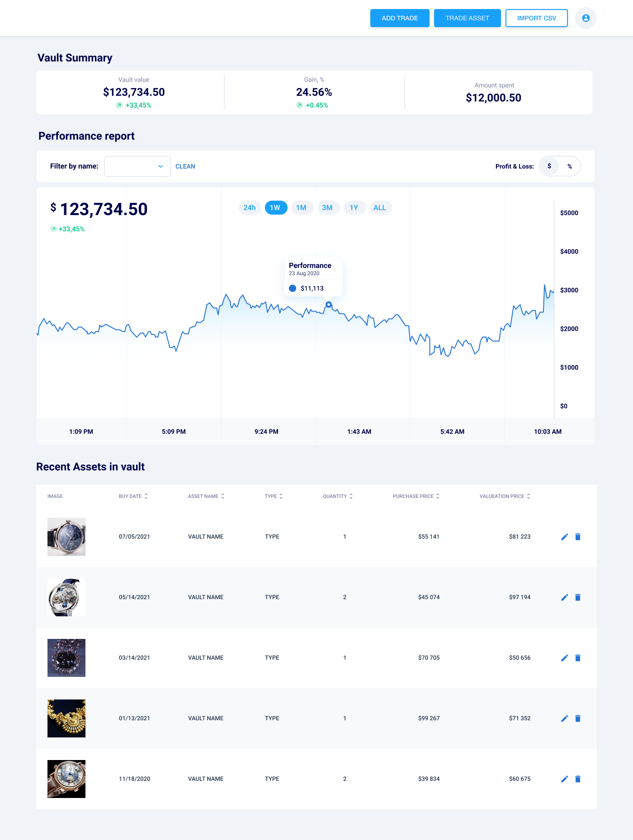Click the 05/14/2021 buy date cell

coord(134,597)
